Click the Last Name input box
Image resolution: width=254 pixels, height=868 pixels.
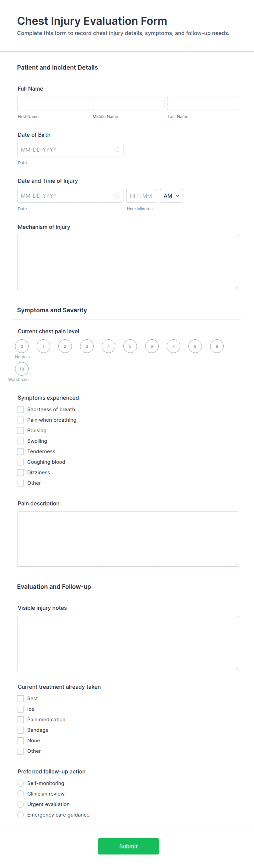click(x=203, y=104)
